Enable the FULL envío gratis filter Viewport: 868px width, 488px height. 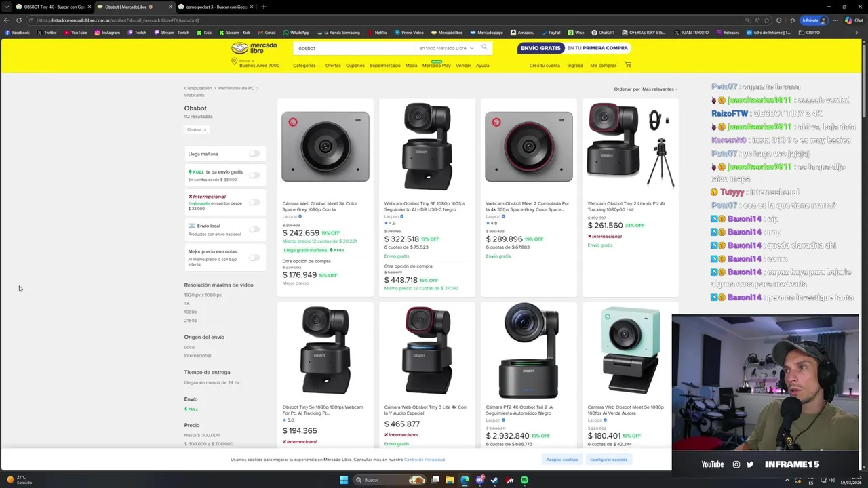254,175
